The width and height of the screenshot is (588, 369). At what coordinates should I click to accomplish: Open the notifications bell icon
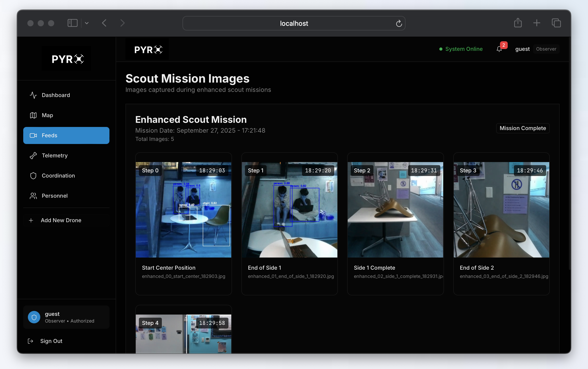[x=499, y=49]
